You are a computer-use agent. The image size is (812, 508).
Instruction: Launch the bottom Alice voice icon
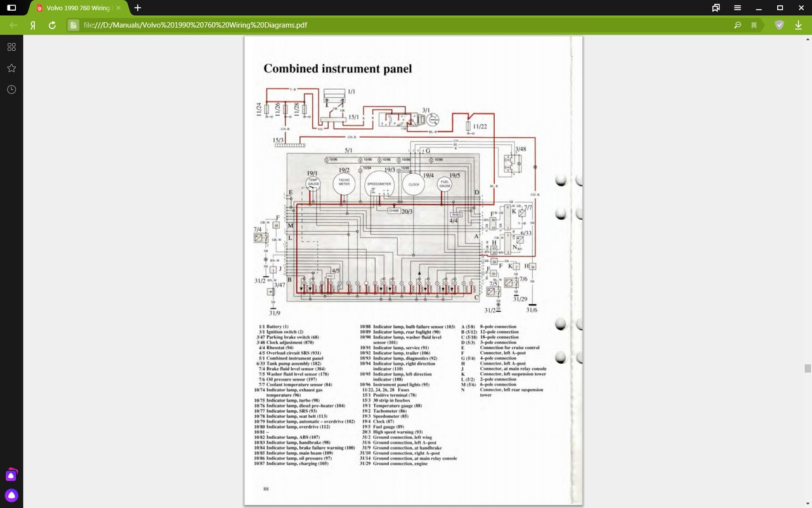(x=11, y=495)
